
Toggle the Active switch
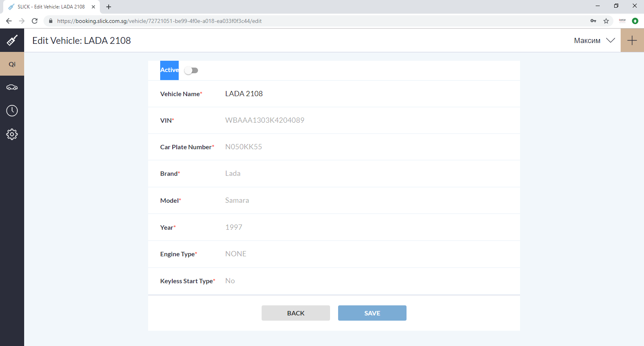coord(191,70)
